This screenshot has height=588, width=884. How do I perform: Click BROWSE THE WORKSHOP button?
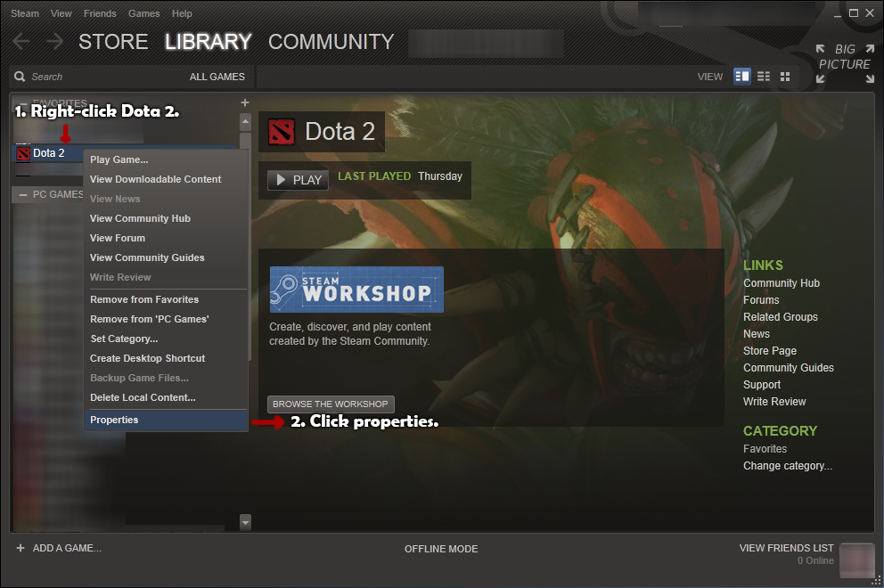click(x=331, y=404)
